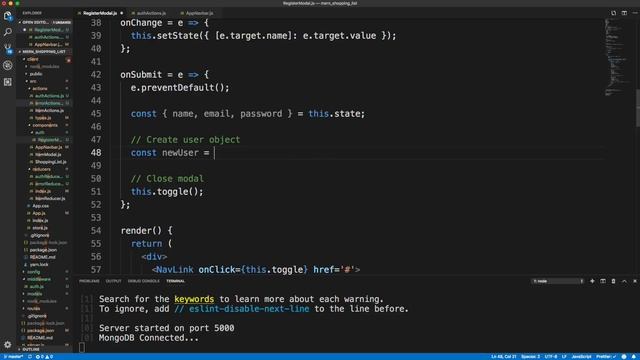Viewport: 640px width, 360px height.
Task: Collapse the components folder
Action: coord(44,125)
